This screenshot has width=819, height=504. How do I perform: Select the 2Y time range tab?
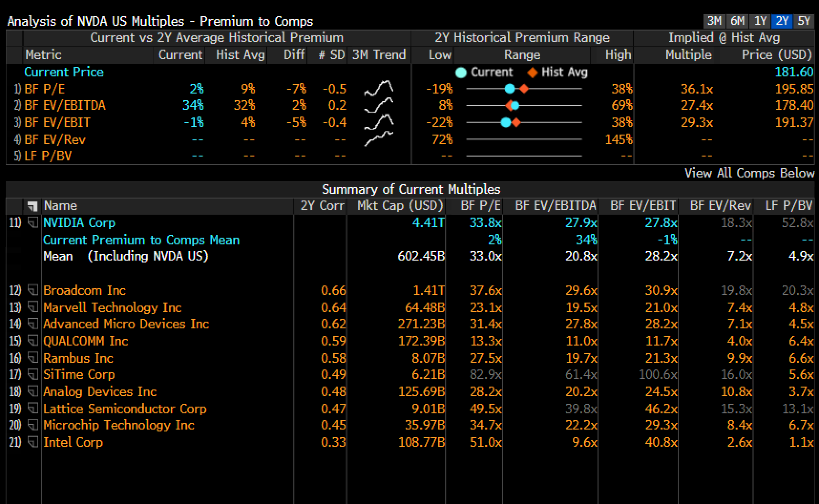(782, 21)
